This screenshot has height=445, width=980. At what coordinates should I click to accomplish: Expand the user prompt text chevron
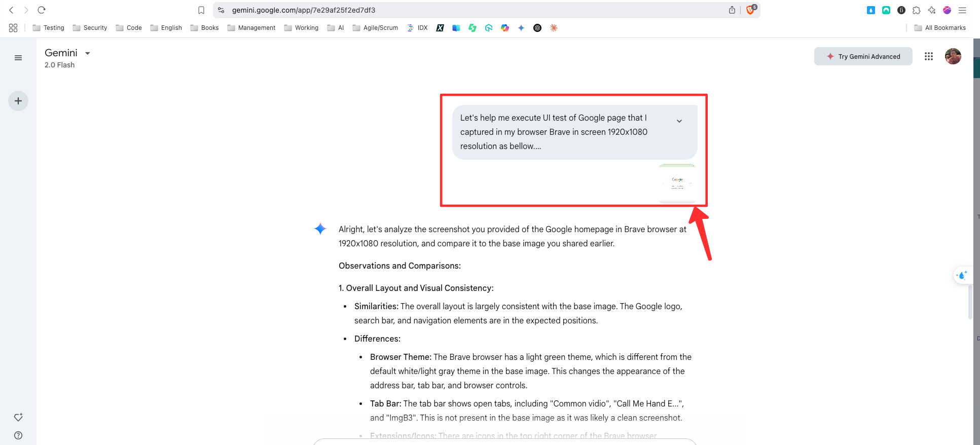(679, 121)
